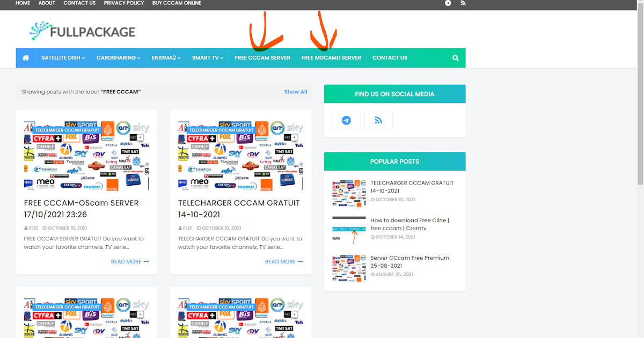Click the thumbnail of Server CCcam Free Premium
The height and width of the screenshot is (338, 644).
[349, 268]
